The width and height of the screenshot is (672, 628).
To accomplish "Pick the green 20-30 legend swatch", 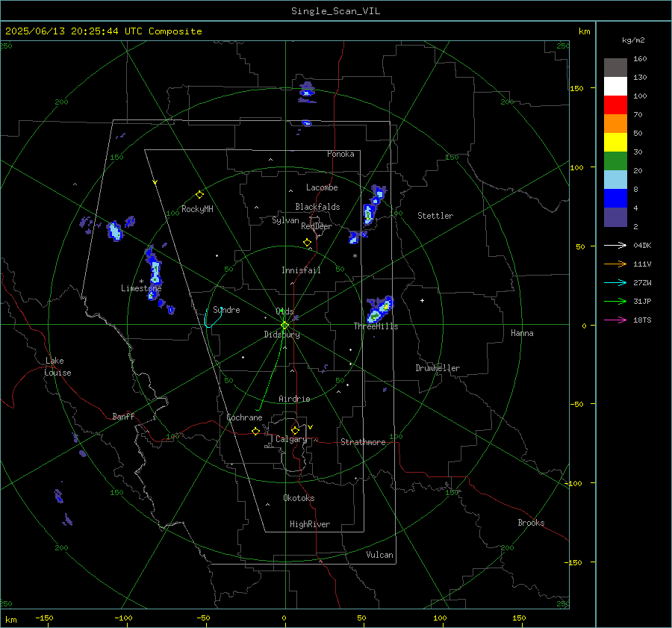I will (615, 161).
